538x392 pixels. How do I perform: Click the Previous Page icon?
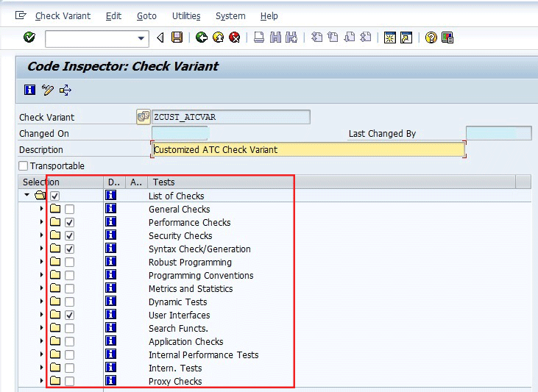pos(333,37)
